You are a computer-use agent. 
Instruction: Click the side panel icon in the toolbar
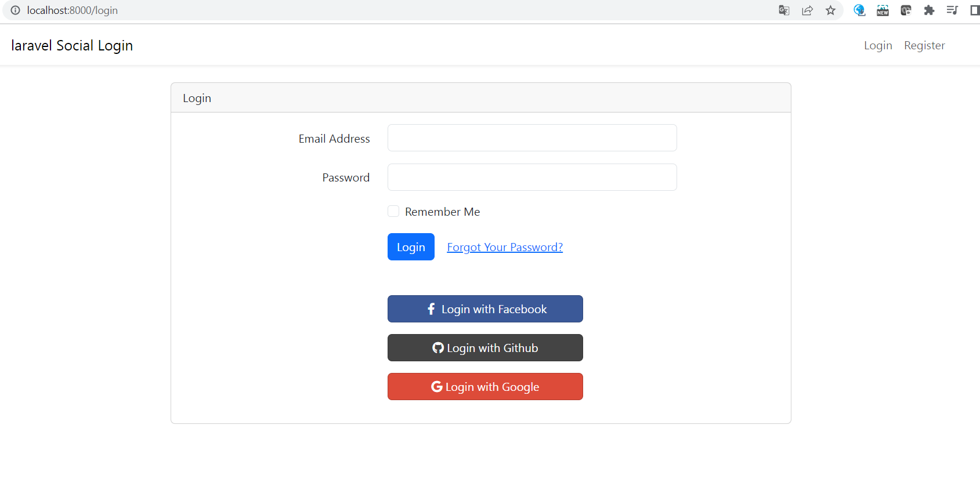click(974, 10)
